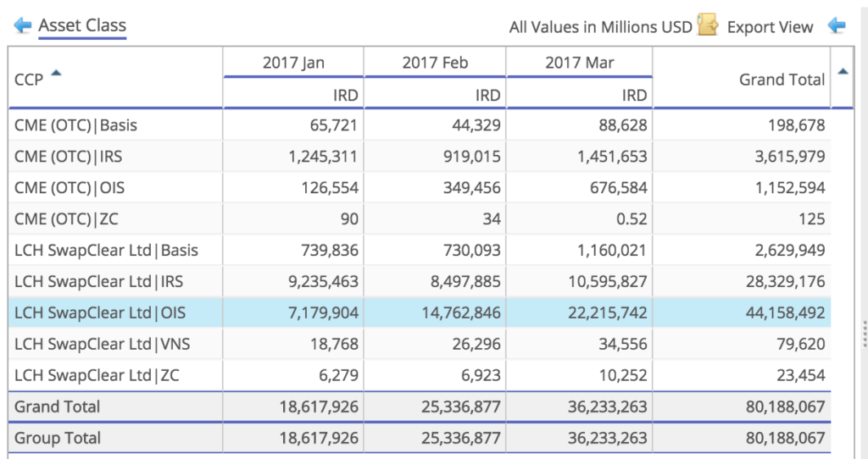Select the CME (OTC)|ZC row label
The image size is (868, 459).
click(66, 219)
